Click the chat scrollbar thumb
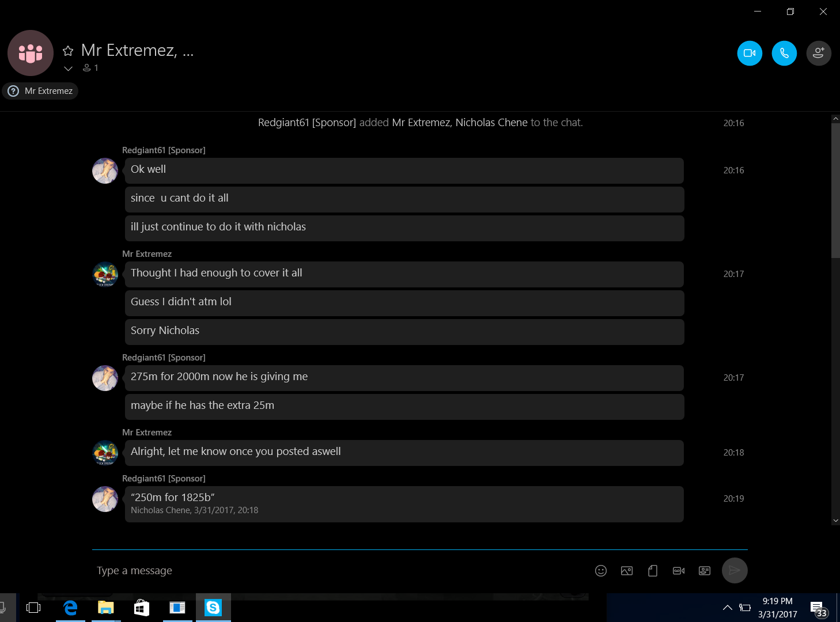The image size is (840, 622). coord(835,190)
